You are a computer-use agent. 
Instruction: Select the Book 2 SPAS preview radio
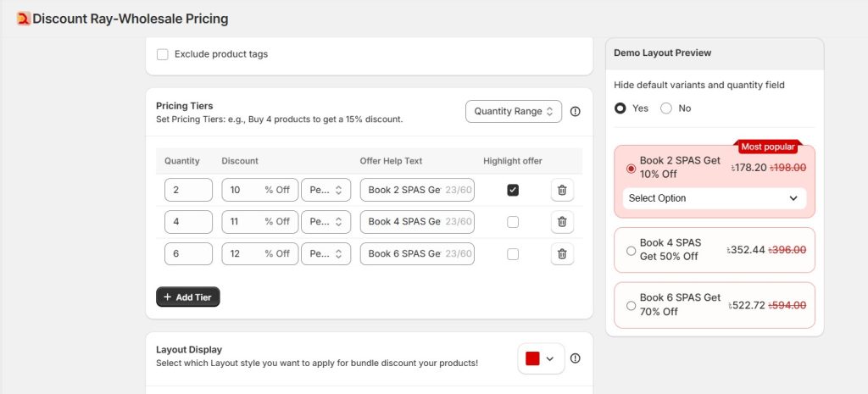(631, 169)
